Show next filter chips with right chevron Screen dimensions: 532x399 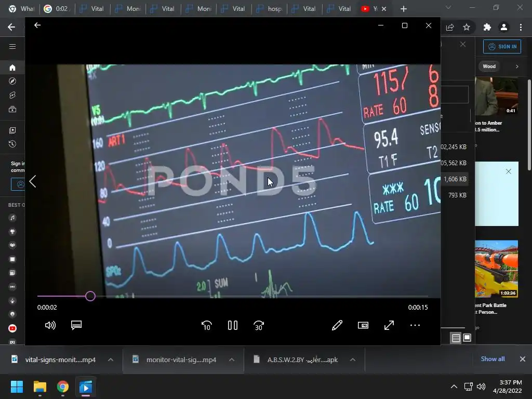pos(517,66)
